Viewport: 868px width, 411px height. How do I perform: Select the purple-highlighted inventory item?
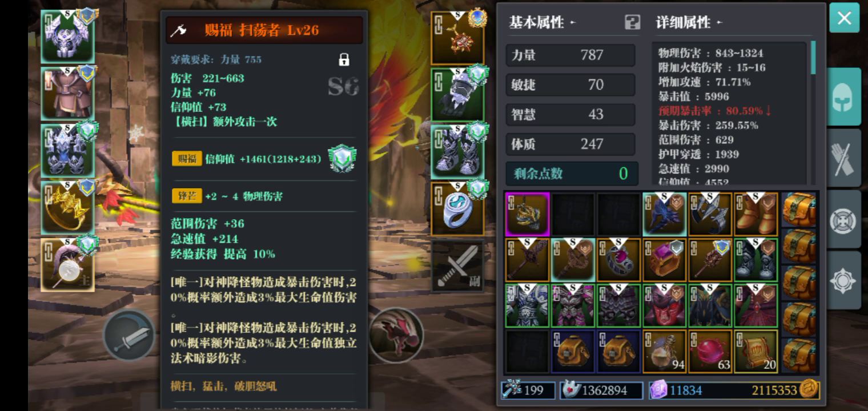528,214
